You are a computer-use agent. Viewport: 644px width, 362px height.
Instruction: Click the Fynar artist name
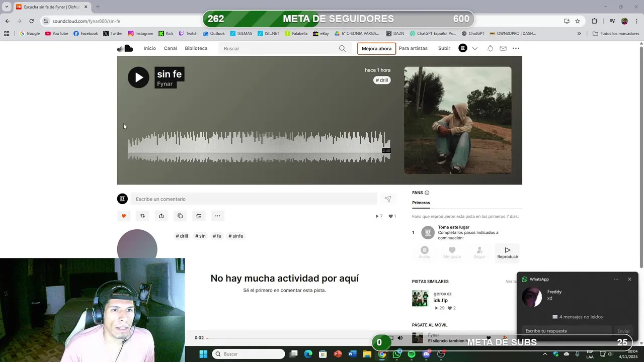point(165,84)
